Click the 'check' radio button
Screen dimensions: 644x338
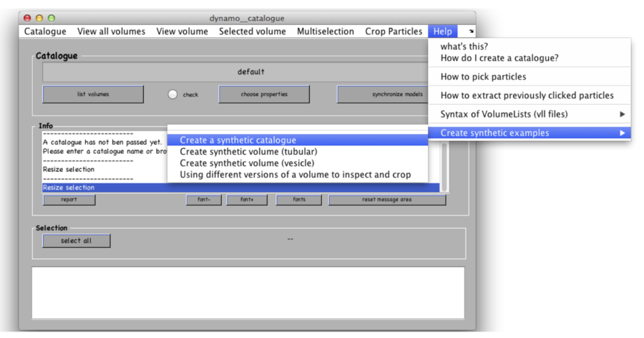pos(172,95)
